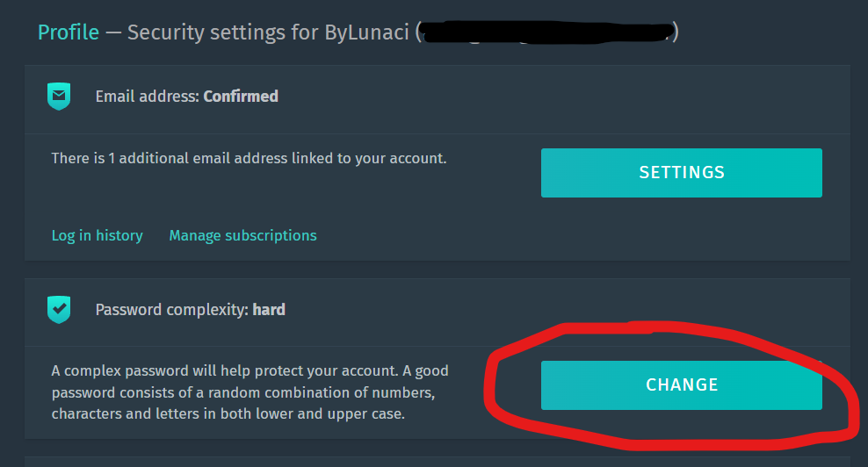Open the Log in history link

pos(97,235)
